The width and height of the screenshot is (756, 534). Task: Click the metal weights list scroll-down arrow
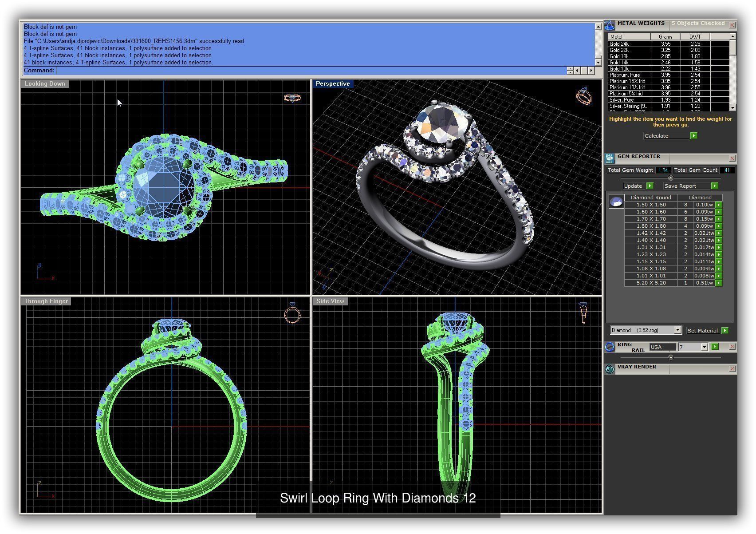[732, 108]
